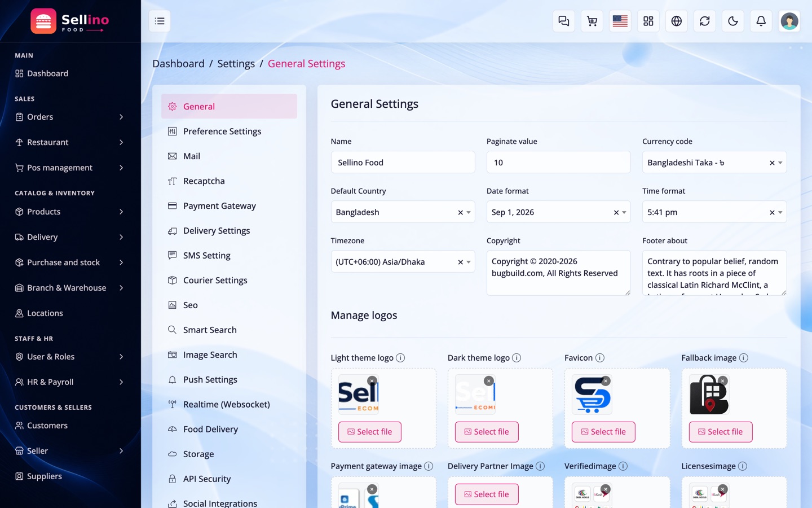Show info icon next to Licensesimage

pyautogui.click(x=743, y=466)
